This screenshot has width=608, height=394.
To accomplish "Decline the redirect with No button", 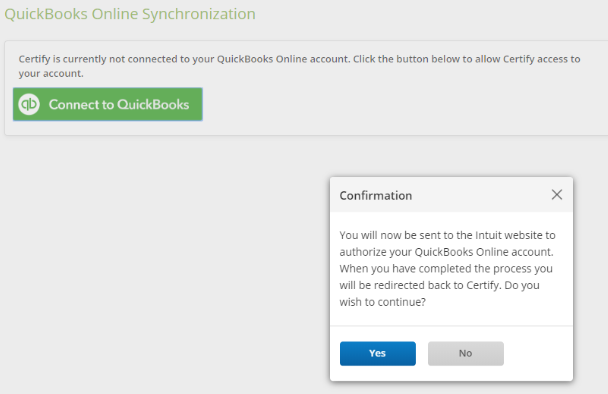I will (x=466, y=353).
